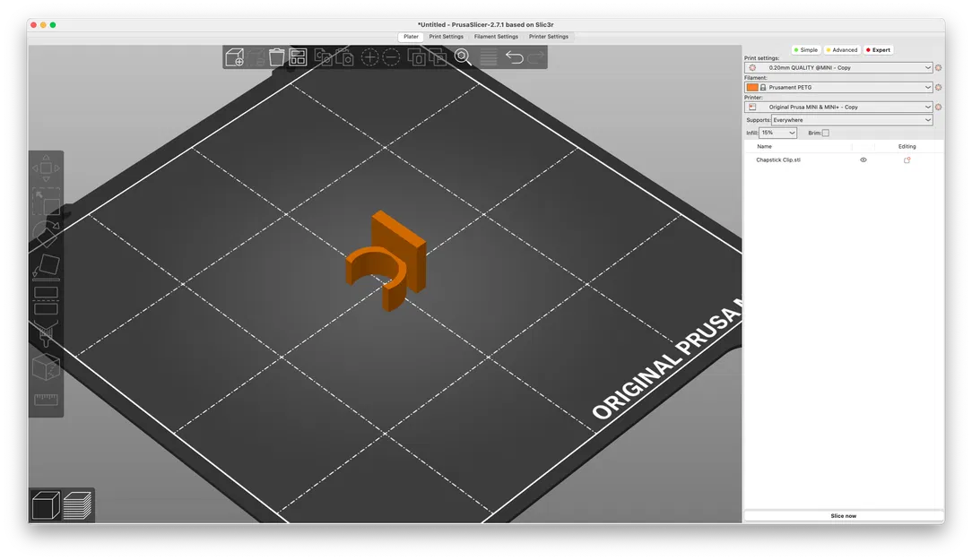Click the filament lock icon
Screen dimensions: 972x560
pyautogui.click(x=763, y=87)
